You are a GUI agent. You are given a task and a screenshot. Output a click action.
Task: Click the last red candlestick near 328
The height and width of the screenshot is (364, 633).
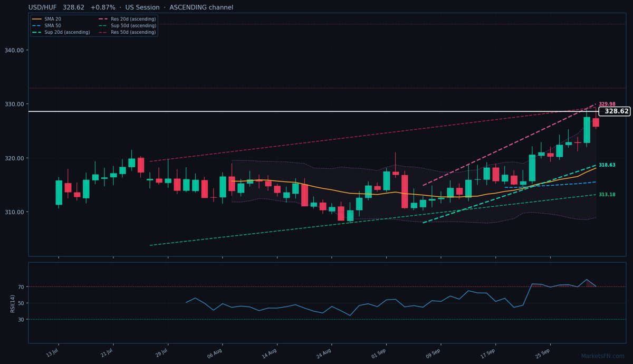click(596, 122)
